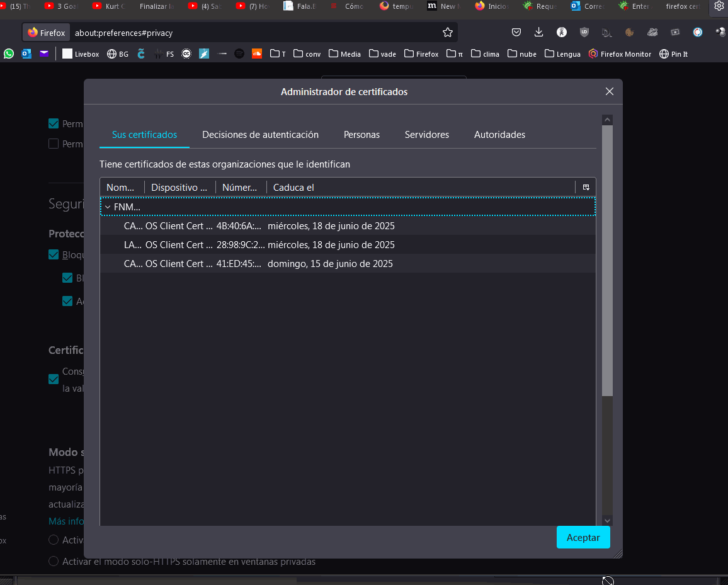Collapse the FNM... certificate group

(108, 207)
